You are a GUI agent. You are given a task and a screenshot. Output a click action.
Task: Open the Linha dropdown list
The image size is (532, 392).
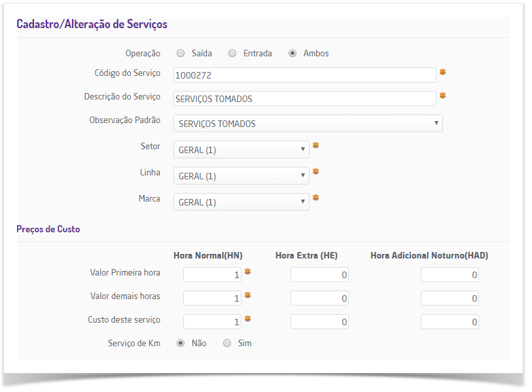coord(241,176)
